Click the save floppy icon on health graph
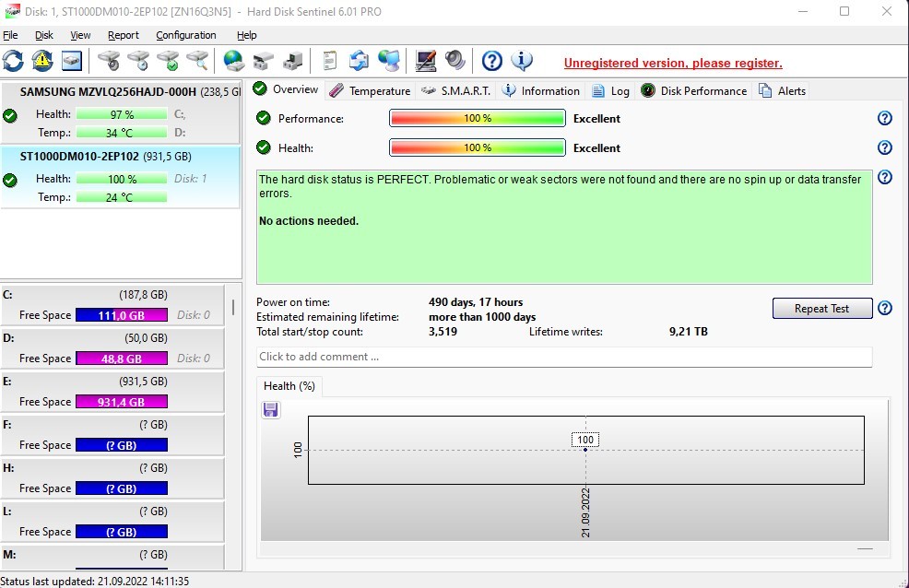Viewport: 909px width, 588px height. (x=271, y=410)
